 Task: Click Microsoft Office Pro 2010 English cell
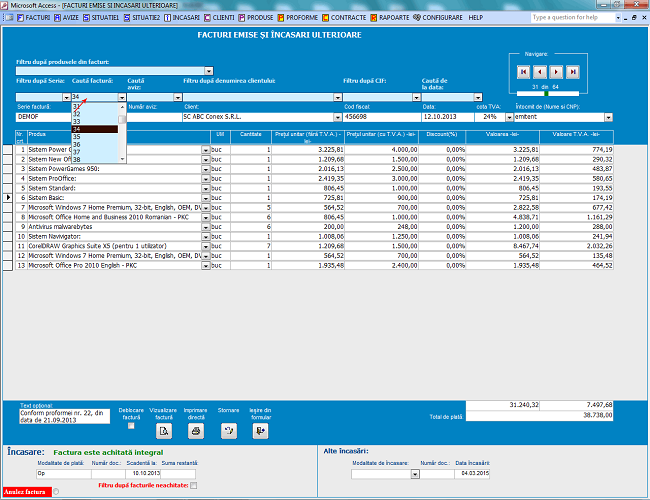[114, 266]
